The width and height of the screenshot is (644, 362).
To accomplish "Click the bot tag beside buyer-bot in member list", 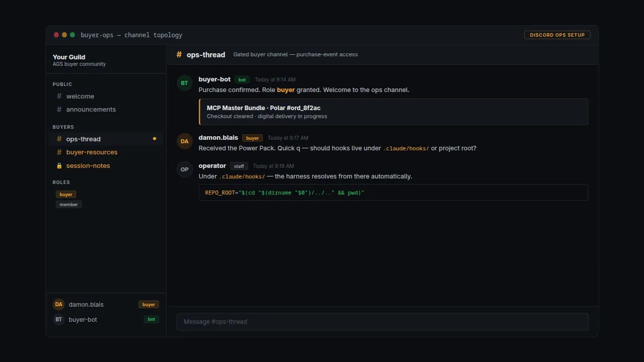I will pyautogui.click(x=151, y=319).
